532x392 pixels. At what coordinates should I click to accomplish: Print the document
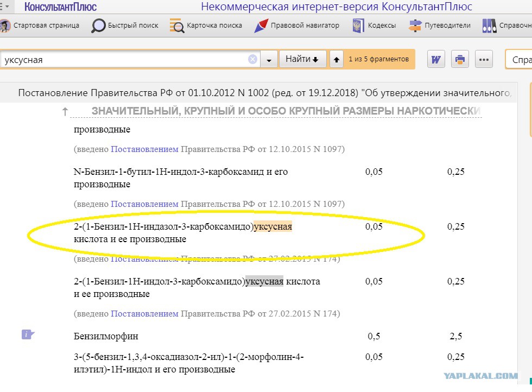[460, 60]
